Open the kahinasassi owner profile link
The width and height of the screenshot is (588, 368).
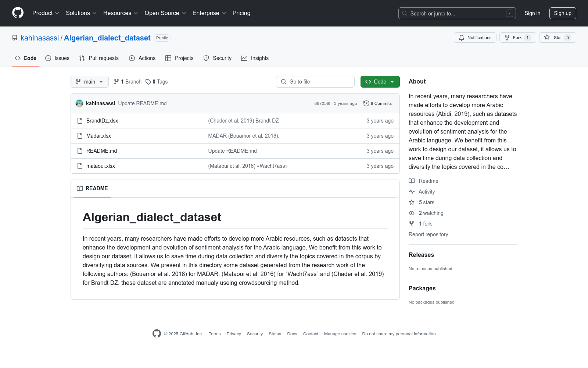[40, 38]
